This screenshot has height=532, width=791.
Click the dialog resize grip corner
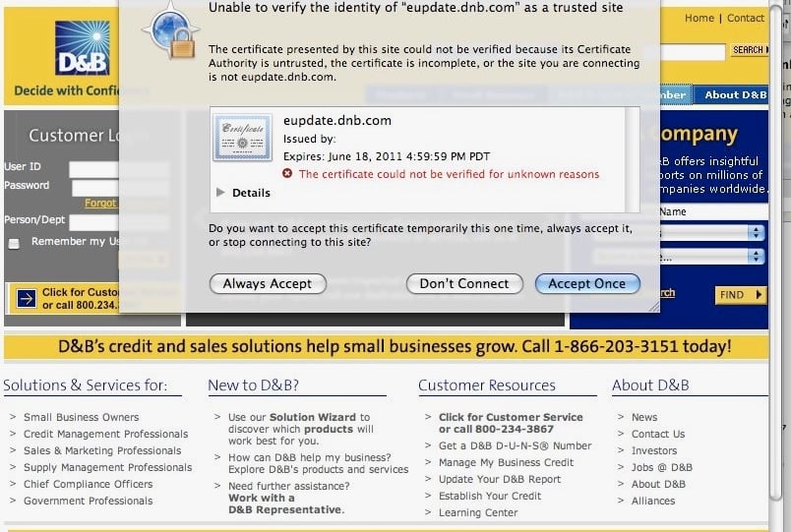point(654,307)
